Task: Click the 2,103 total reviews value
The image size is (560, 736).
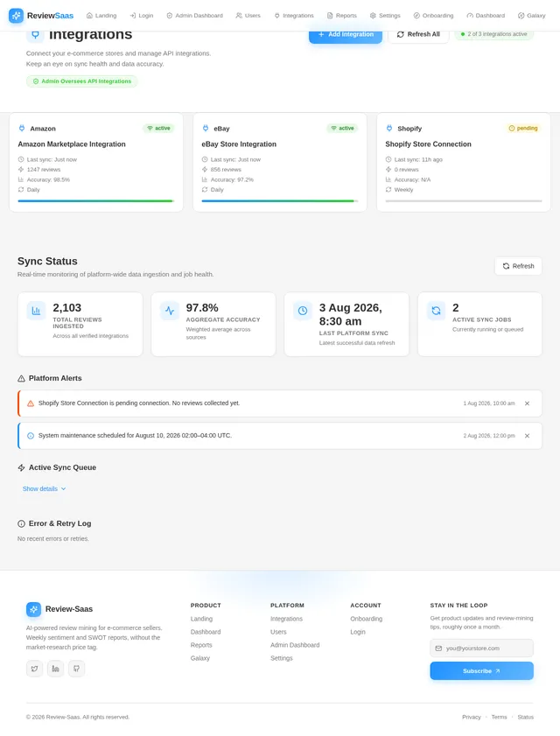Action: 67,308
